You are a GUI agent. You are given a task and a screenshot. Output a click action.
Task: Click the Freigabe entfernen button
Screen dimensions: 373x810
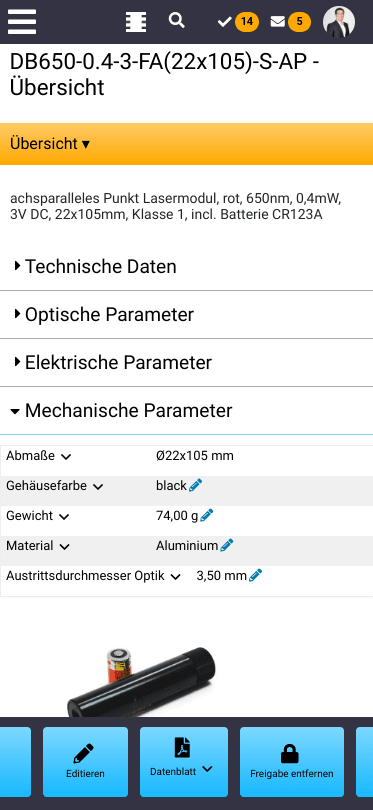[292, 762]
